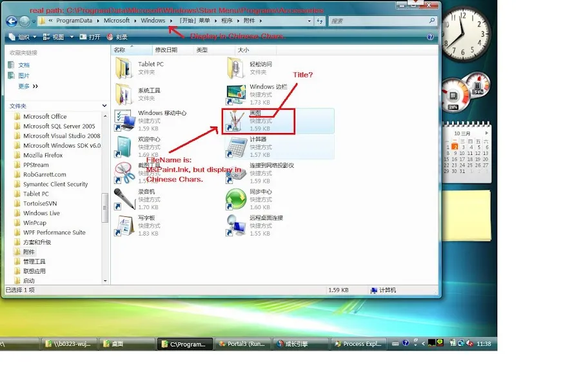
Task: Show more favorites via 更多 »
Action: click(x=28, y=86)
